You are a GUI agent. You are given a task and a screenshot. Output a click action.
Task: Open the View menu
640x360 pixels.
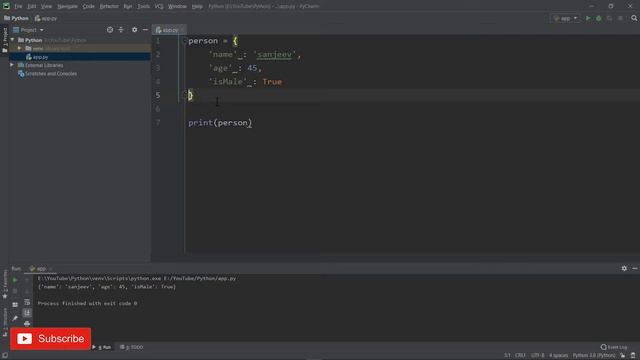(47, 6)
